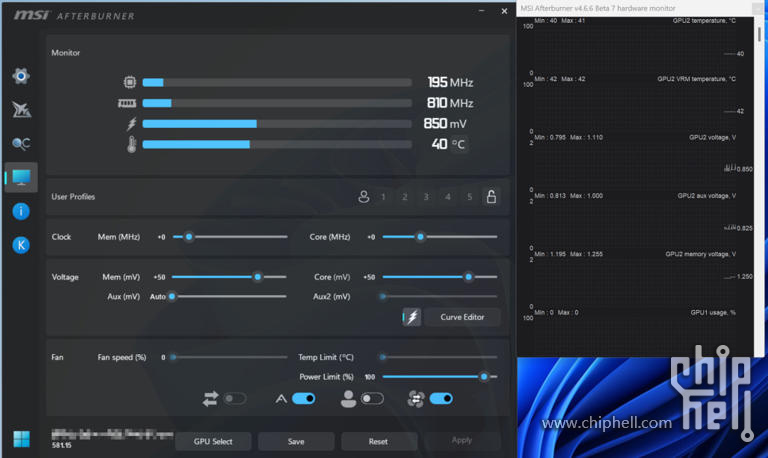
Task: Click the GPU core clock chip icon
Action: tap(129, 82)
